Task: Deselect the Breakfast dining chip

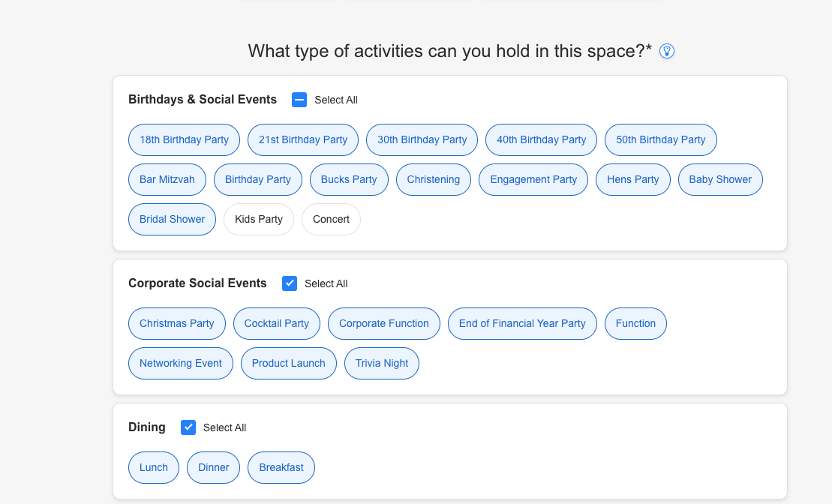Action: (x=281, y=467)
